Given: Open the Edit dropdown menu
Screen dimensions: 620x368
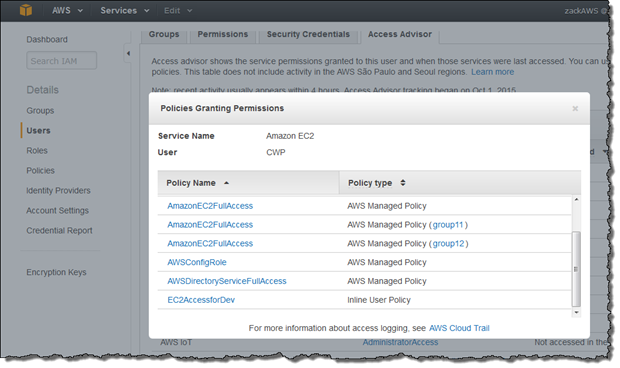Looking at the screenshot, I should [x=178, y=11].
